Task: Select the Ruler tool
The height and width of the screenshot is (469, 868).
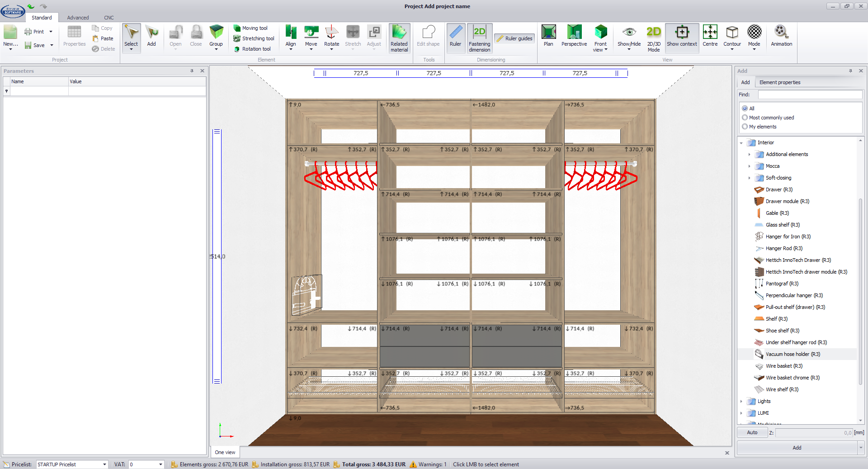Action: coord(455,37)
